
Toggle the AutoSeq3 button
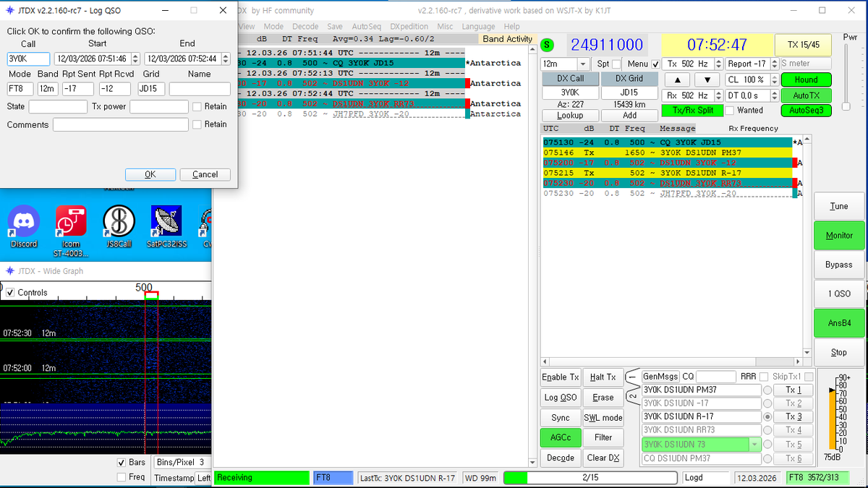806,111
